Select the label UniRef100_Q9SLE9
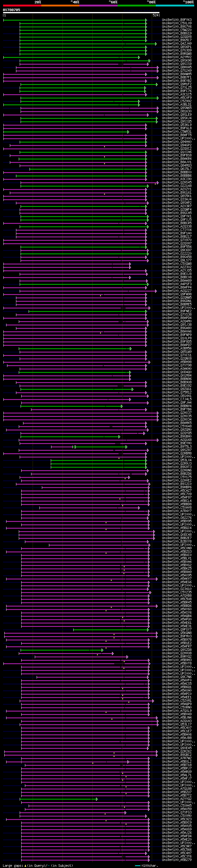 click(177, 115)
